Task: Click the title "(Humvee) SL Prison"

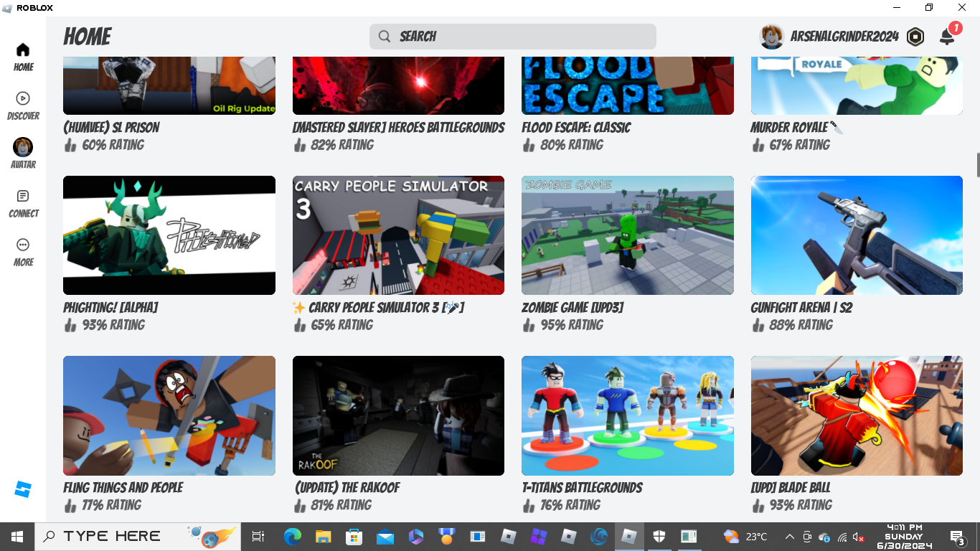Action: tap(111, 128)
